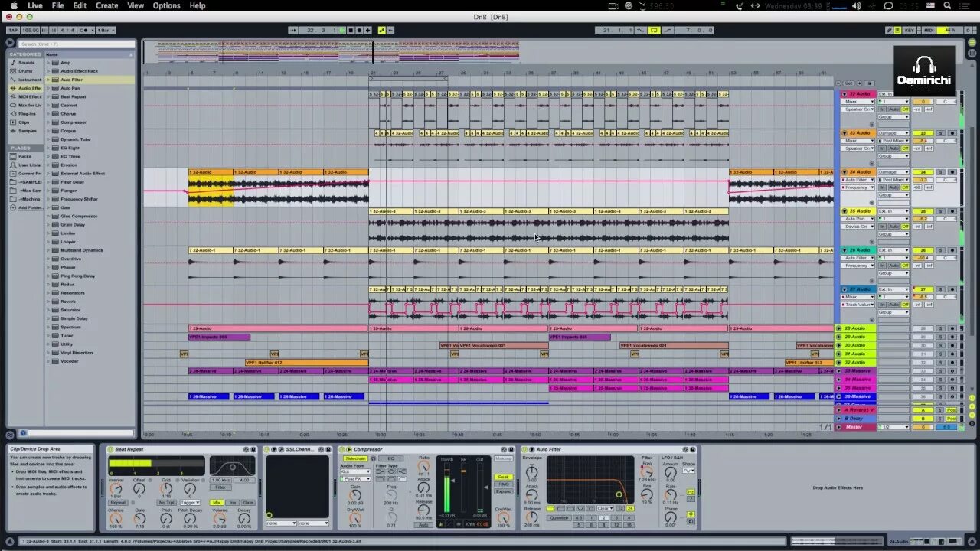Screen dimensions: 980x551
Task: Toggle the Loop switch in transport
Action: click(x=654, y=30)
